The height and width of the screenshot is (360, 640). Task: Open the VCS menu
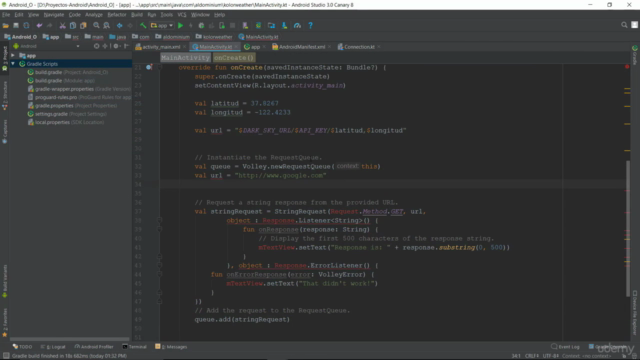182,15
